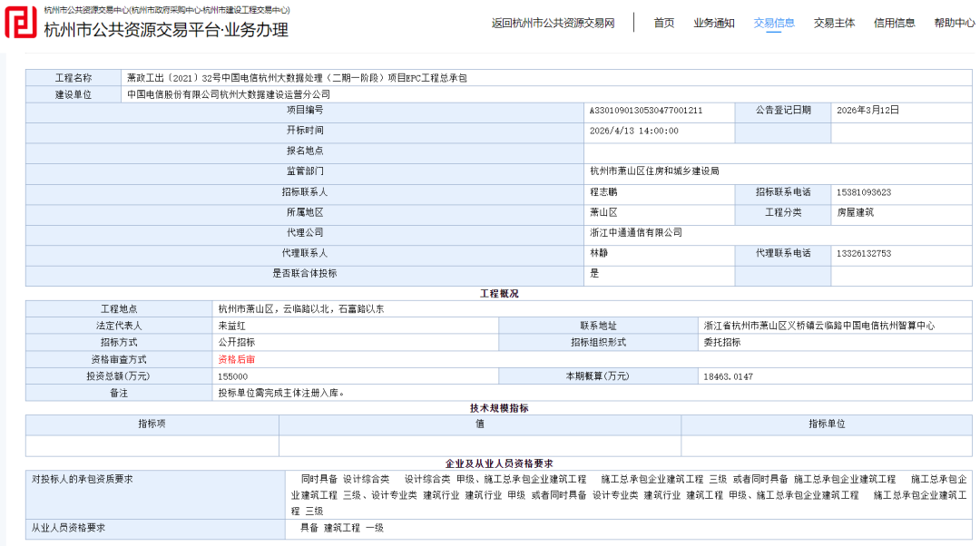Click 技术规模指标 section heading
980x546 pixels.
tap(499, 408)
